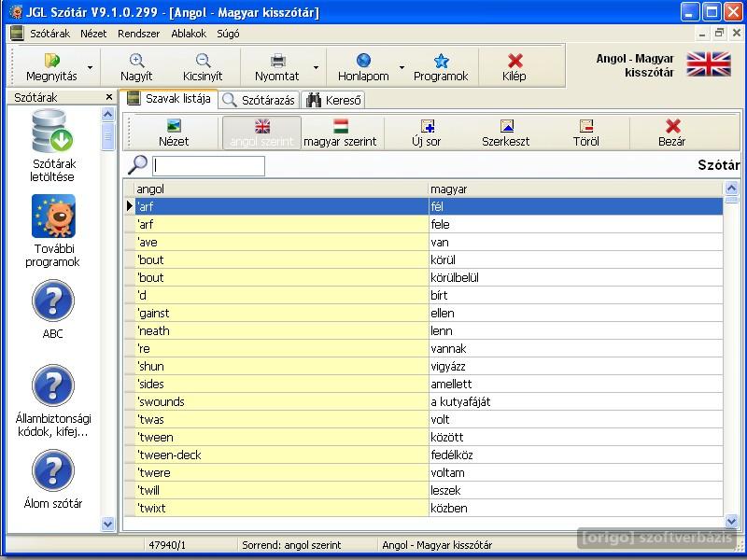This screenshot has width=747, height=560.
Task: Zoom out with Kicsinyít
Action: coord(203,66)
